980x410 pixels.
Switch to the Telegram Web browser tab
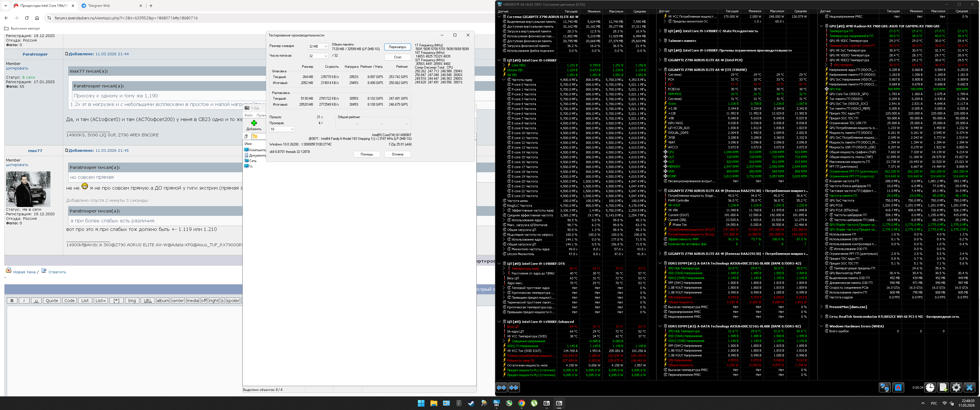pos(99,6)
